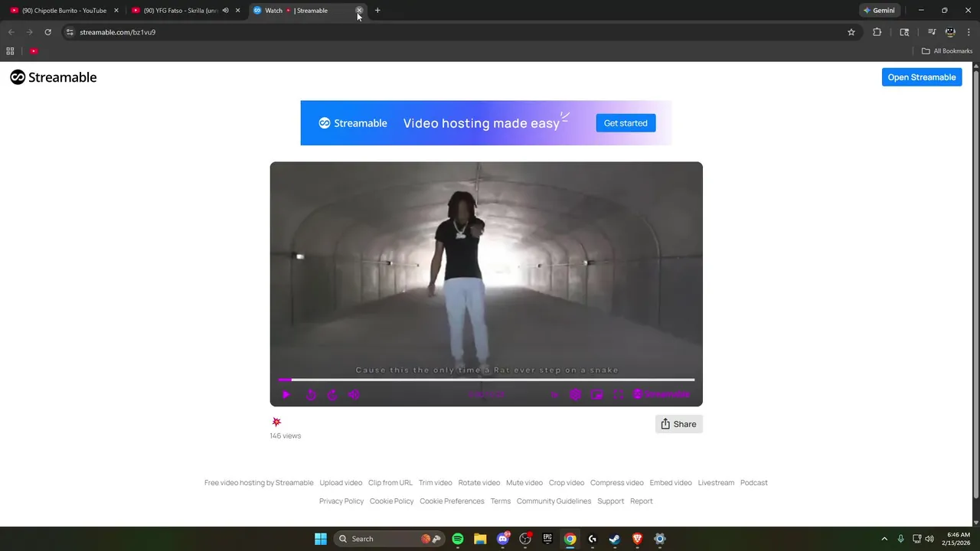Screen dimensions: 980x551
Task: Open Windows Start menu
Action: tap(321, 539)
